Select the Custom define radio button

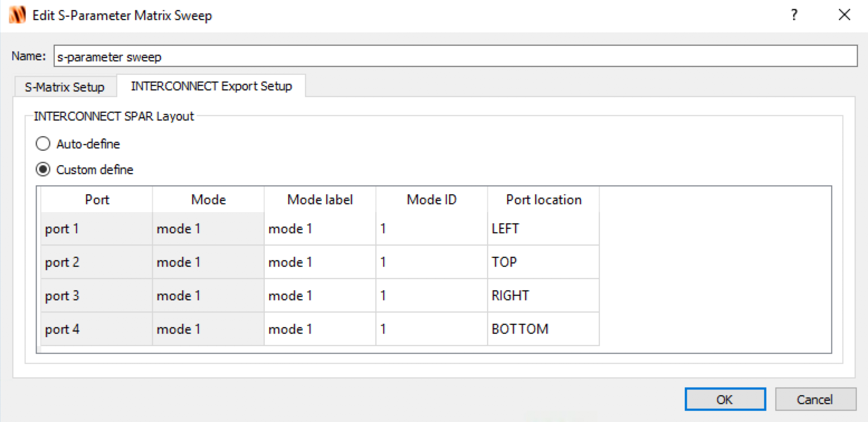click(x=43, y=169)
